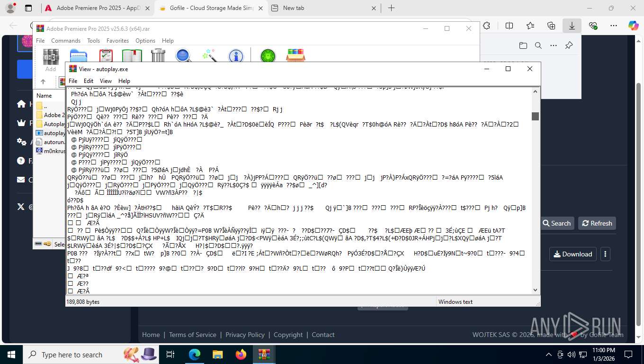The height and width of the screenshot is (364, 644).
Task: Click the Wizard wand icon in WinRAR
Action: [x=209, y=55]
